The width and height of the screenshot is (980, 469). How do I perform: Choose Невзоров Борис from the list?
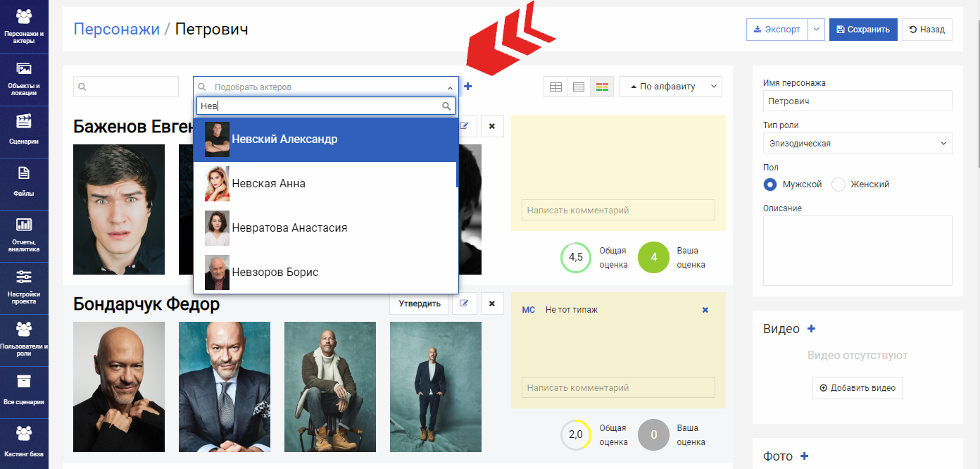[x=325, y=272]
